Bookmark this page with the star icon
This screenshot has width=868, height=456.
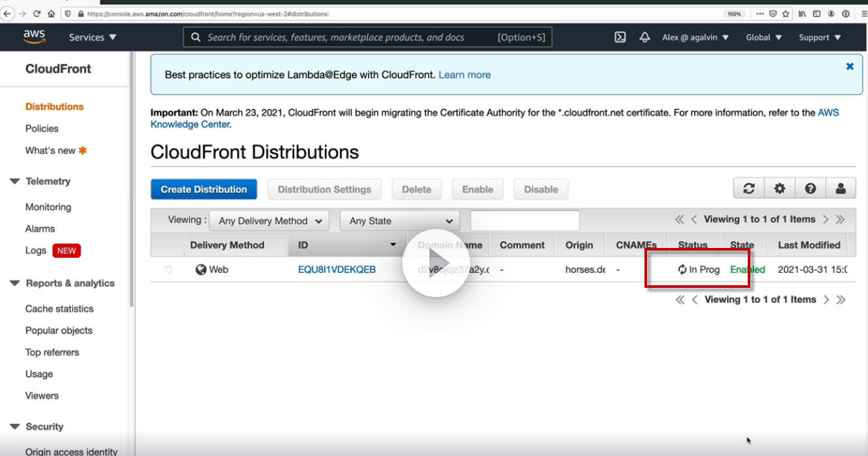pos(786,13)
